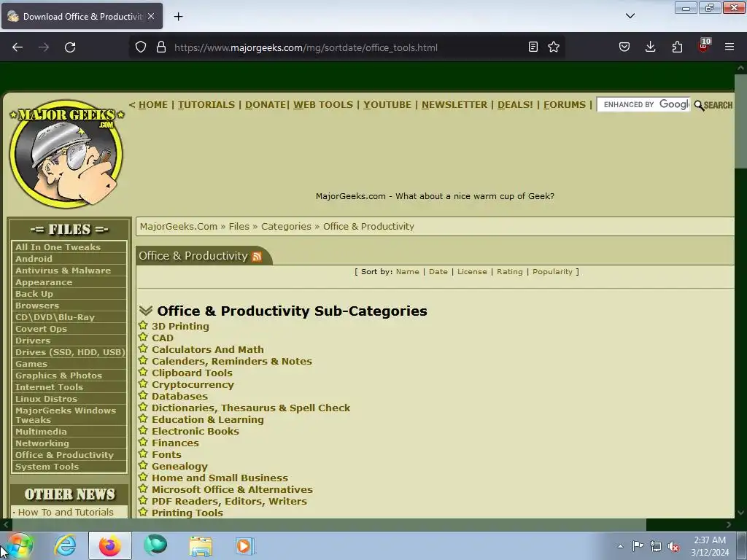Open Drives (SSD, HDD, USB) category

coord(70,352)
